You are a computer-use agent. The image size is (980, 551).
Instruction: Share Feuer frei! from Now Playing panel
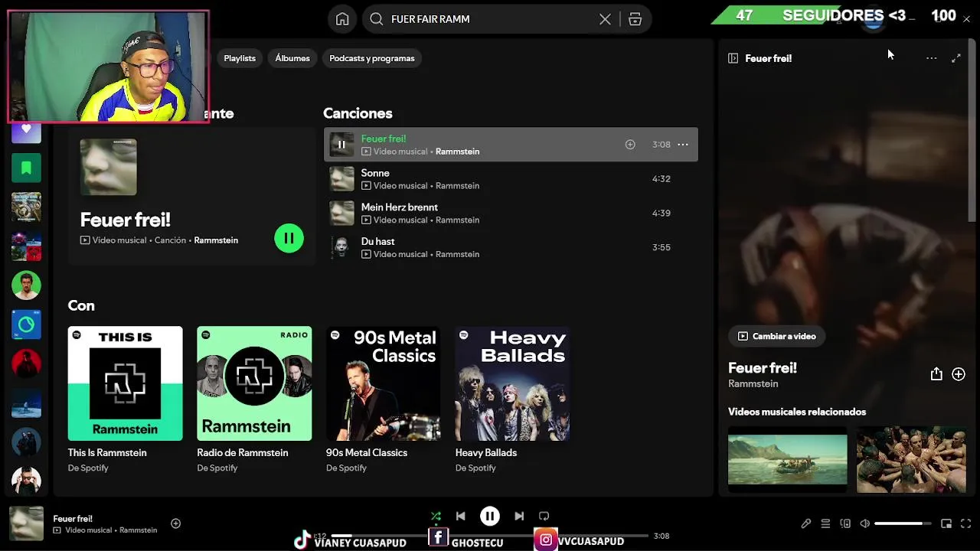click(x=936, y=374)
